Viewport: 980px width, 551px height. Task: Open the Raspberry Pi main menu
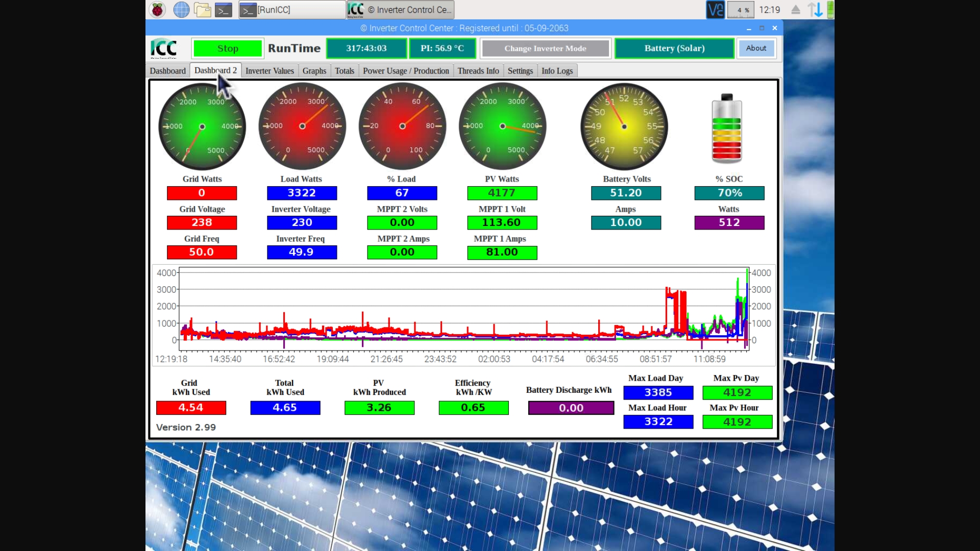click(157, 10)
